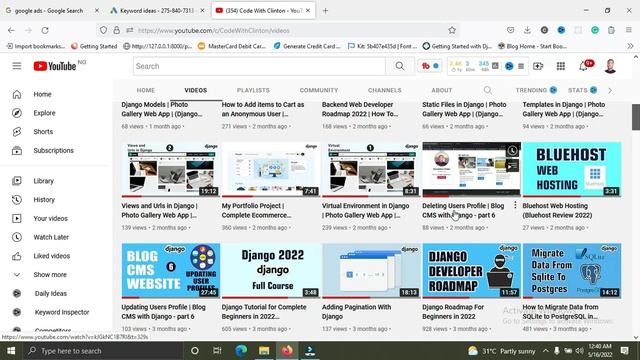Select the VIDEOS channel tab
Viewport: 640px width, 360px height.
pos(196,90)
